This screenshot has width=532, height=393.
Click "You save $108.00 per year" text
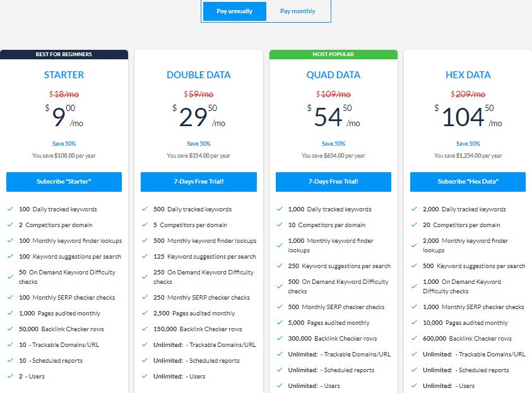point(64,156)
